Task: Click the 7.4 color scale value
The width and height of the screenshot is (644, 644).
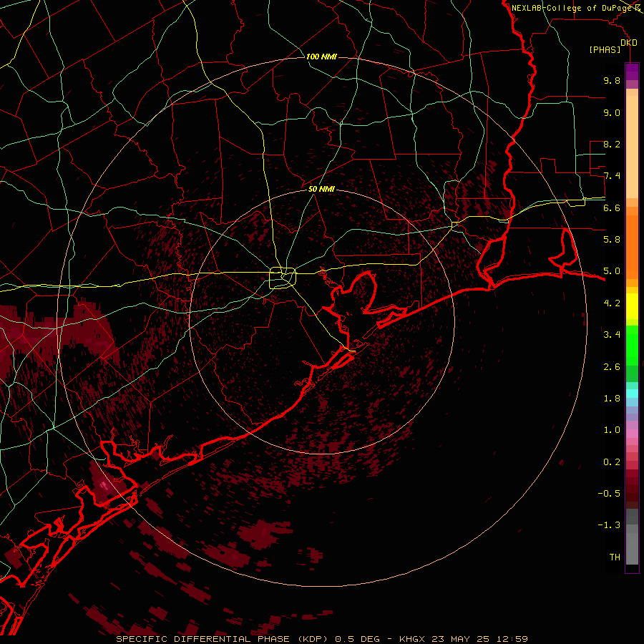Action: [x=612, y=176]
